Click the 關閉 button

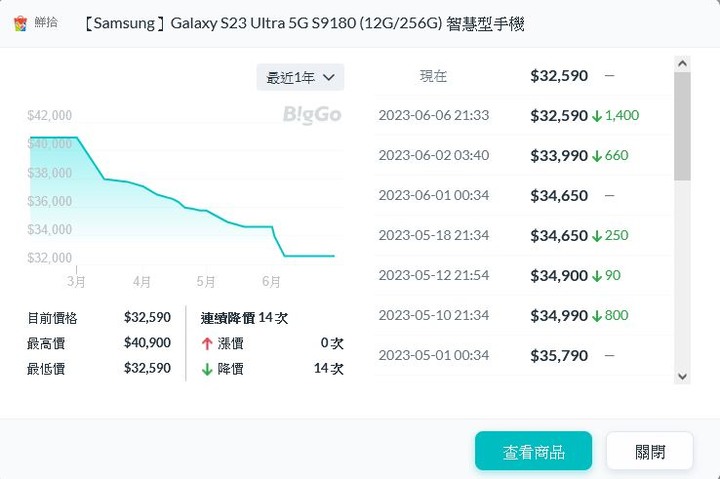[x=650, y=451]
